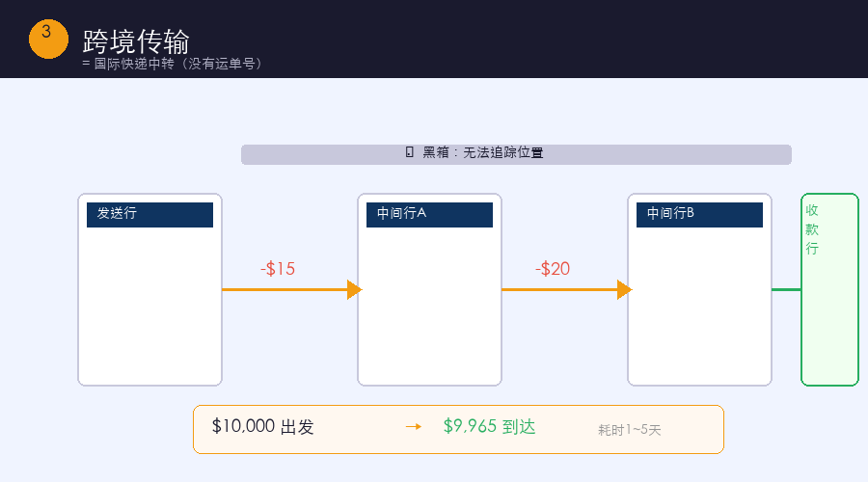The height and width of the screenshot is (482, 868).
Task: Click the small orange arrow before $9,965
Action: tap(414, 427)
